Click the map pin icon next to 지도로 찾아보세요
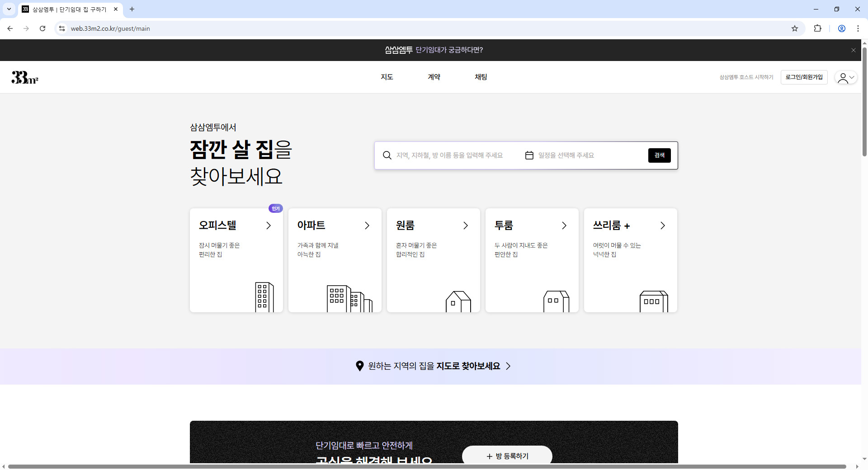This screenshot has height=470, width=868. pyautogui.click(x=359, y=366)
